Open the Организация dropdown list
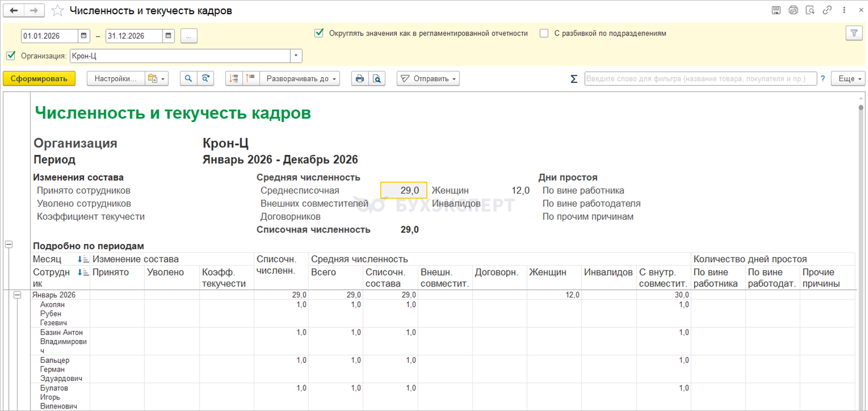Viewport: 868px width, 411px height. (296, 56)
